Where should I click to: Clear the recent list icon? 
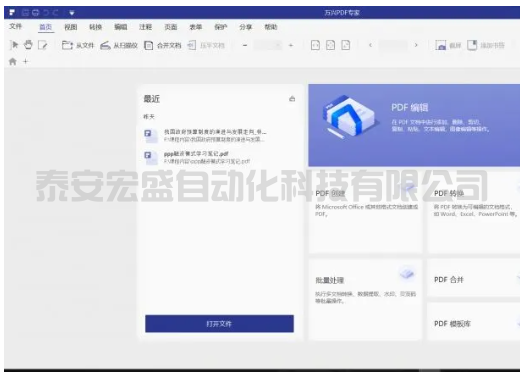[x=292, y=99]
